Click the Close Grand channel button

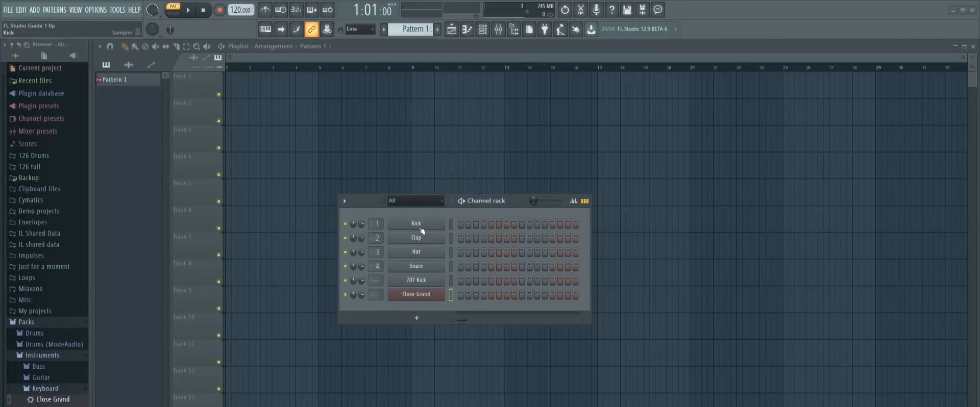[x=416, y=294]
